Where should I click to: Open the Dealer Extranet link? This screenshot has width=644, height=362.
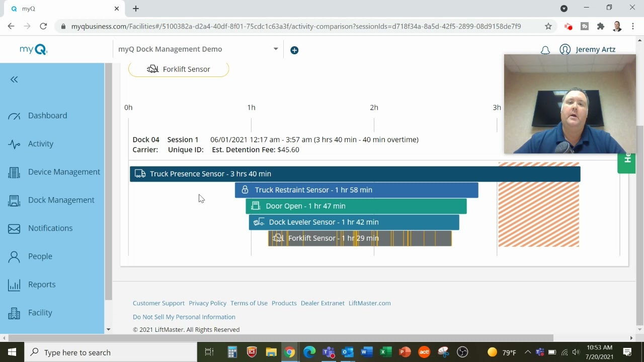323,303
